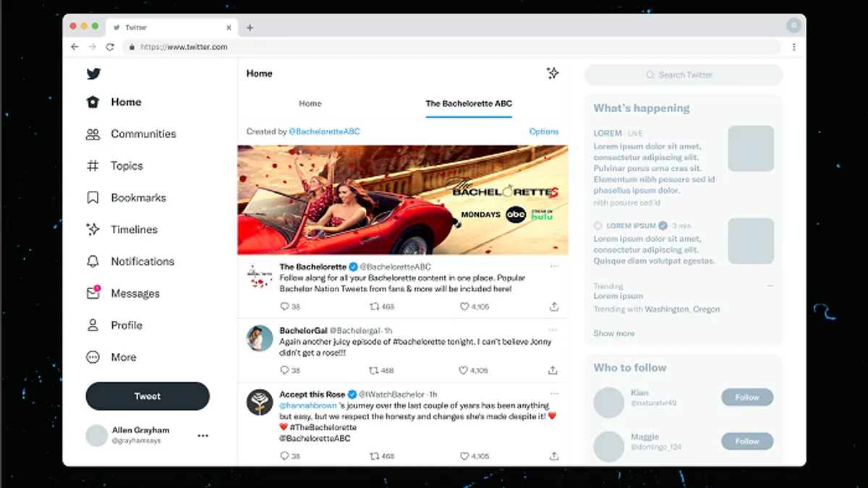Select The Bachelorette ABC tab
The height and width of the screenshot is (488, 868).
tap(469, 103)
